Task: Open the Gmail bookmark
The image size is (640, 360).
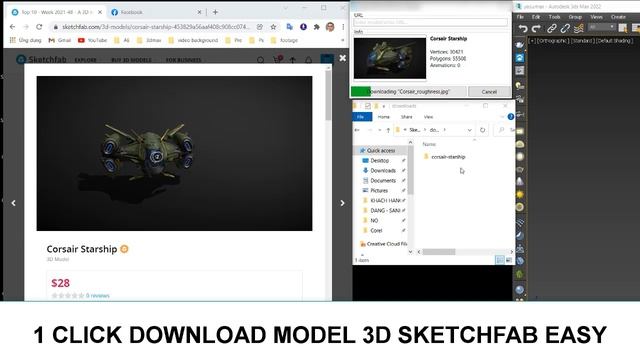Action: (60, 40)
